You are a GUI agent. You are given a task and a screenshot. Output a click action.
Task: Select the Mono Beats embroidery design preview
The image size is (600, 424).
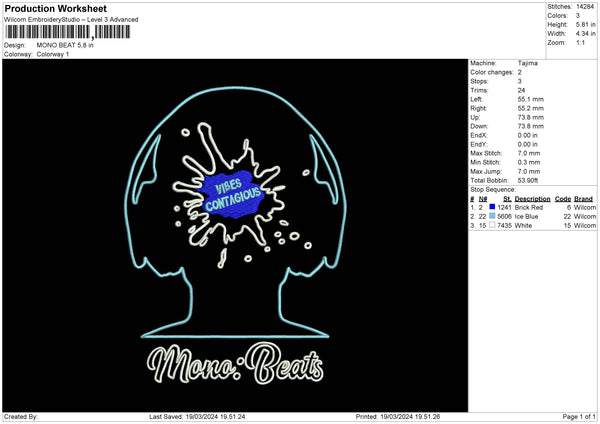[x=235, y=235]
